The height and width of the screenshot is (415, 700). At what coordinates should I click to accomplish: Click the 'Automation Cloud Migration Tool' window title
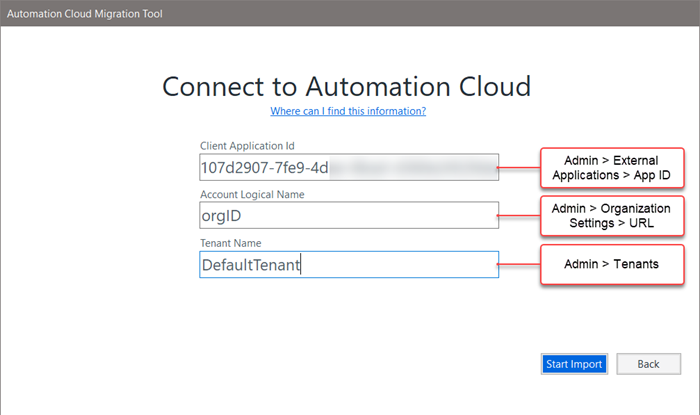click(84, 14)
